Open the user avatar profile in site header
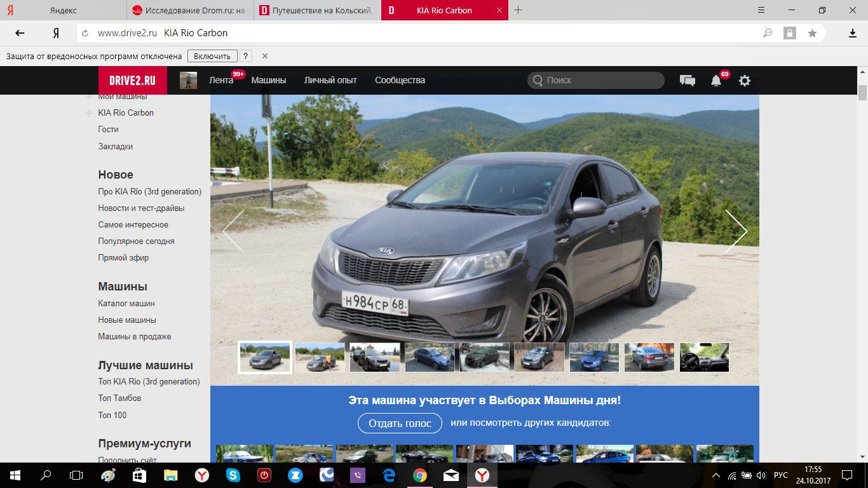Image resolution: width=868 pixels, height=488 pixels. pyautogui.click(x=188, y=80)
